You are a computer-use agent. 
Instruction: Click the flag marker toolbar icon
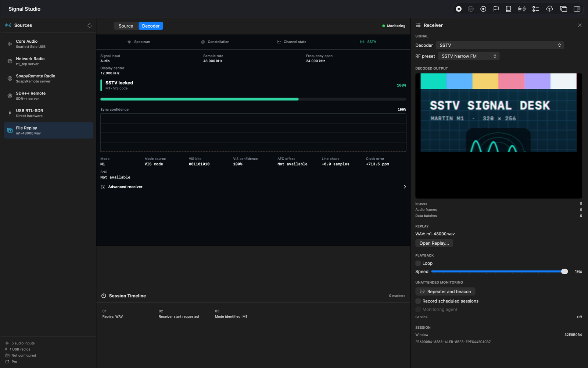496,9
